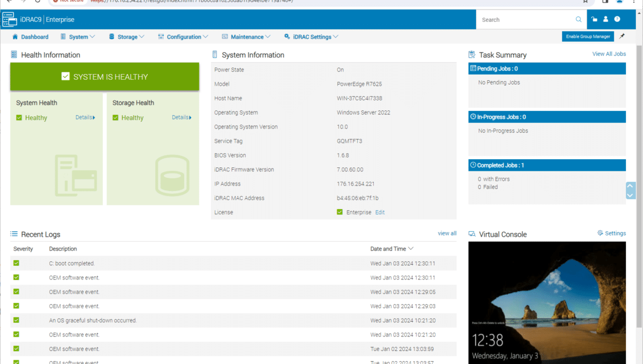Click the Task Summary clipboard icon

(472, 54)
